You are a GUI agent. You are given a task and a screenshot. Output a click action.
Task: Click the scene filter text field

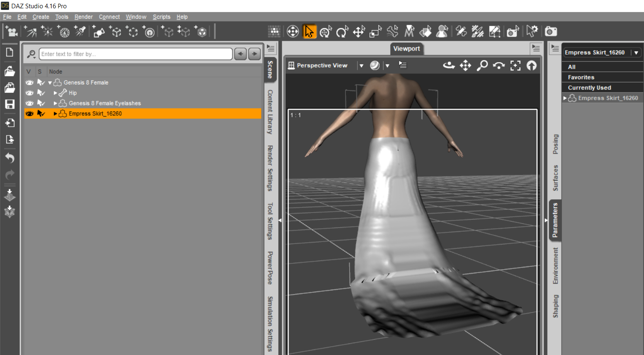click(136, 54)
